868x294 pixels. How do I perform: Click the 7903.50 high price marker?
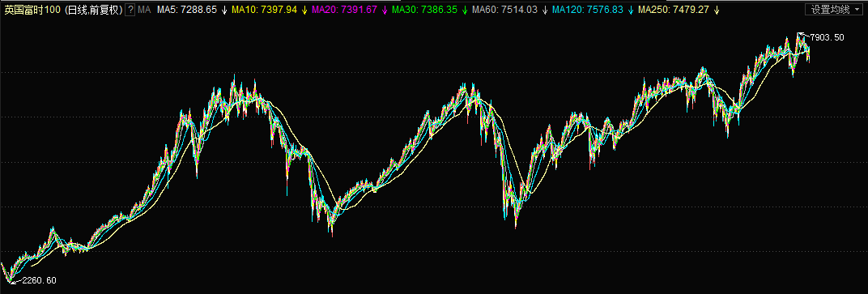tap(827, 37)
